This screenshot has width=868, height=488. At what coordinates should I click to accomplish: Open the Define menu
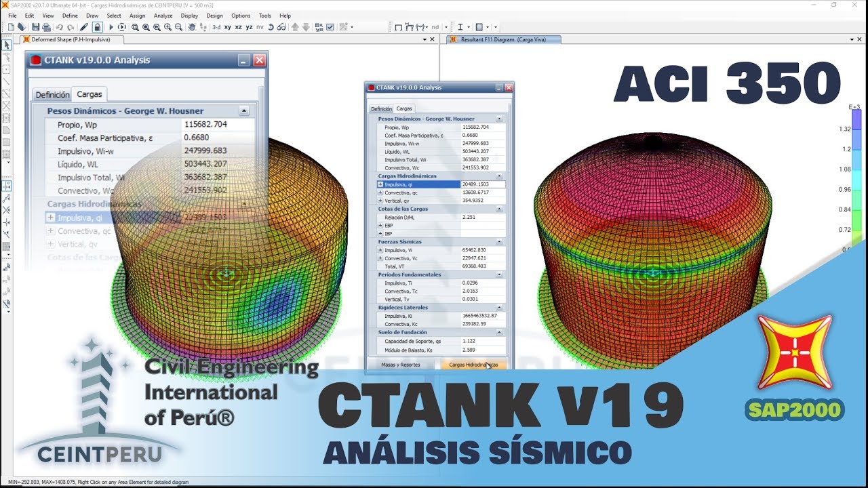pos(70,16)
